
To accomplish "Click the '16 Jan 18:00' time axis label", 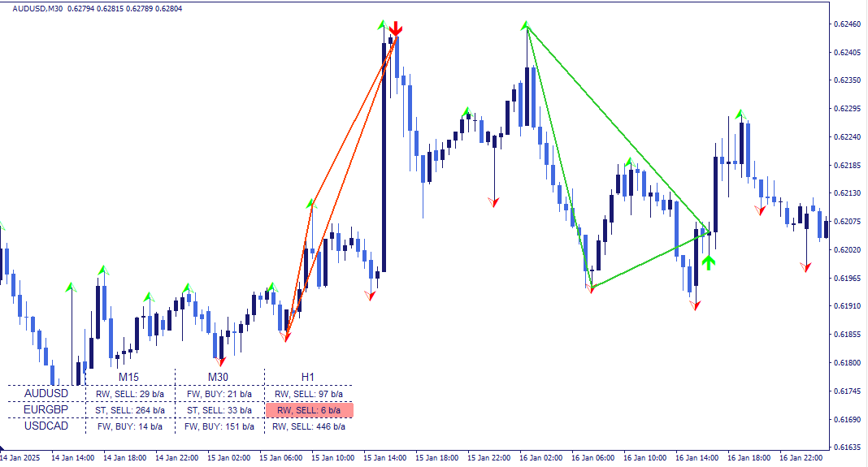I will coord(749,458).
